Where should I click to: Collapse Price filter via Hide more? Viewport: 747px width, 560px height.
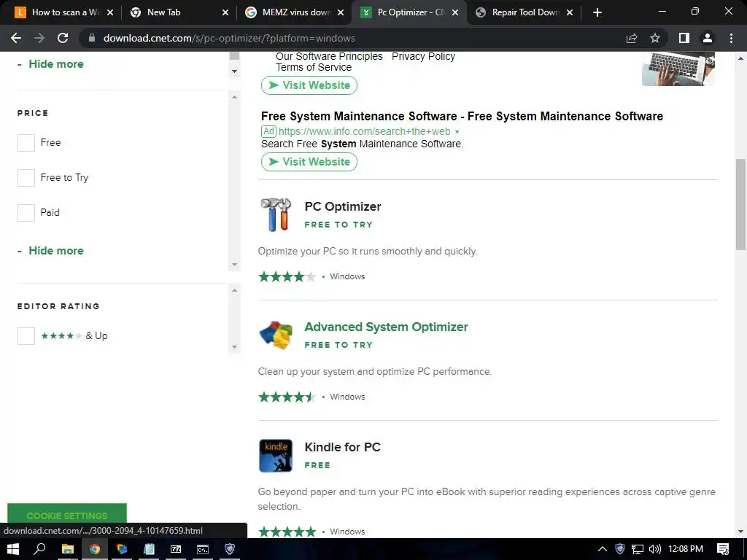(55, 251)
